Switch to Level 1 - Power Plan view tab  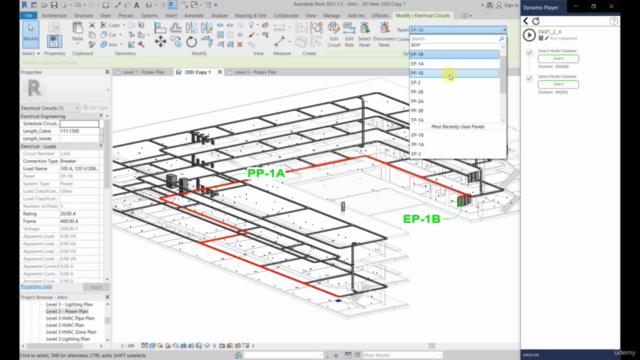(143, 72)
